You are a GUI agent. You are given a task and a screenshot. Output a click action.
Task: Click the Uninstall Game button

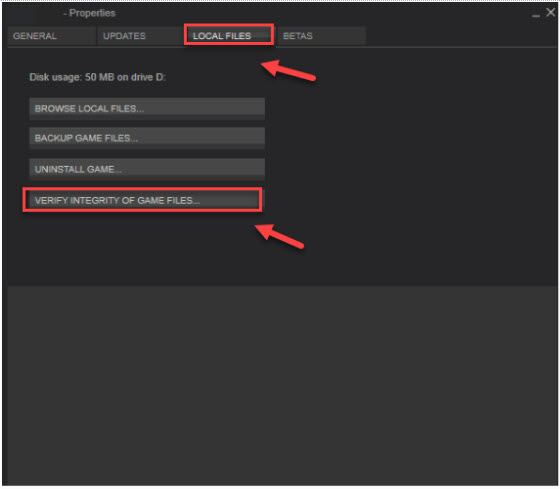[147, 169]
